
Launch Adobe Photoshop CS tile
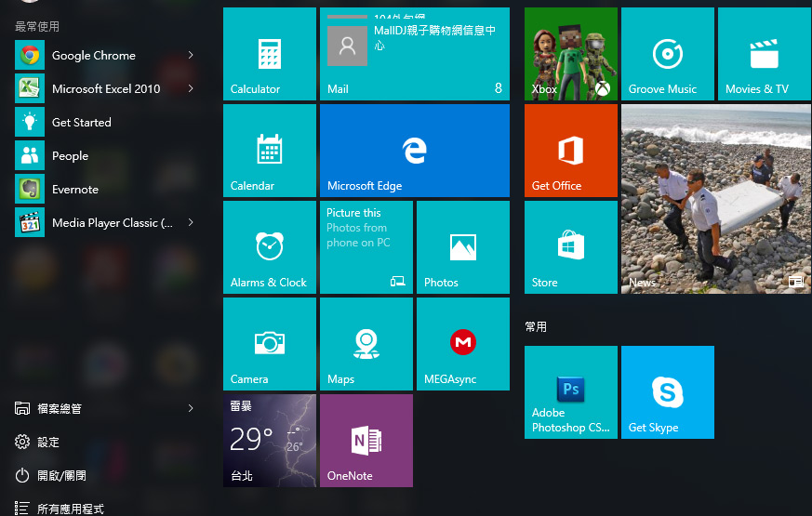pyautogui.click(x=571, y=392)
